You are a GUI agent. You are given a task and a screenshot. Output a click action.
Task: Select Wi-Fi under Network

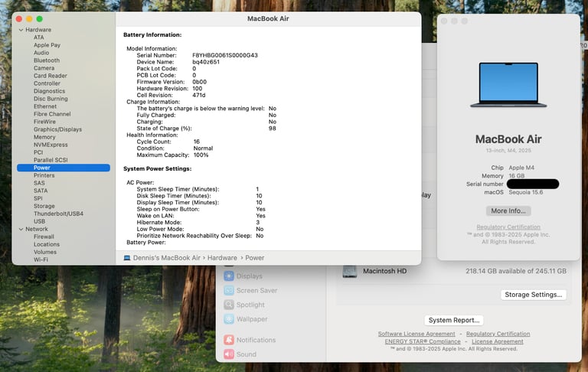point(41,259)
